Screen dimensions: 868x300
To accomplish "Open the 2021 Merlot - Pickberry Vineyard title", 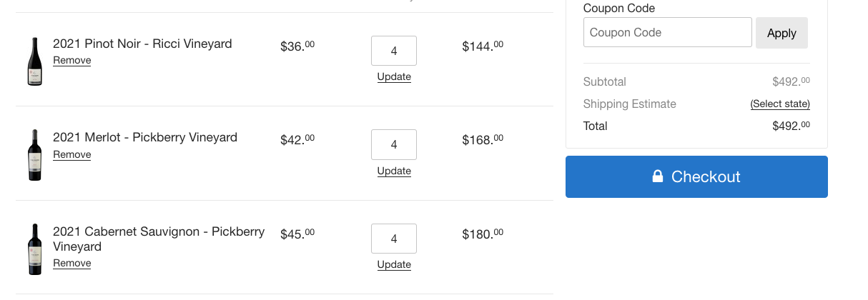I will point(145,137).
